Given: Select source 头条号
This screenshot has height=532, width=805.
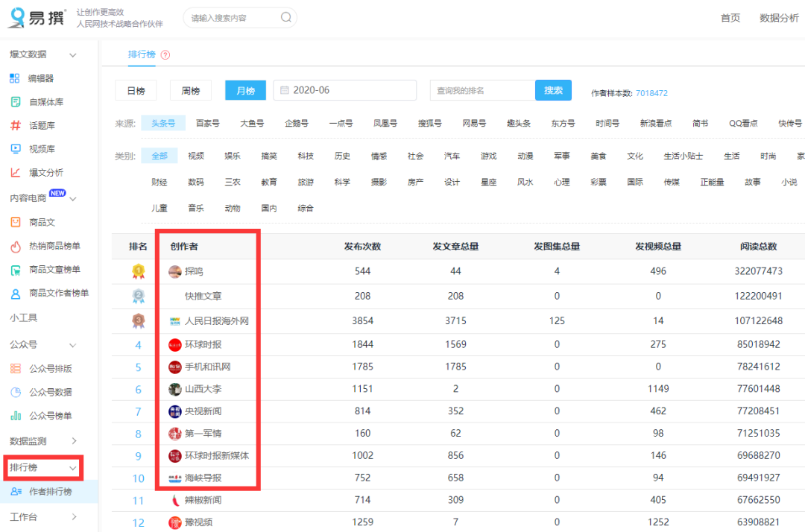Looking at the screenshot, I should 163,123.
